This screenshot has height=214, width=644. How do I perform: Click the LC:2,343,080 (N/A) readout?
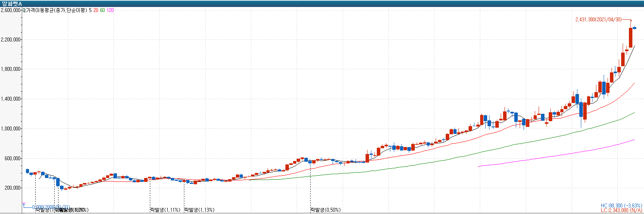tap(621, 210)
